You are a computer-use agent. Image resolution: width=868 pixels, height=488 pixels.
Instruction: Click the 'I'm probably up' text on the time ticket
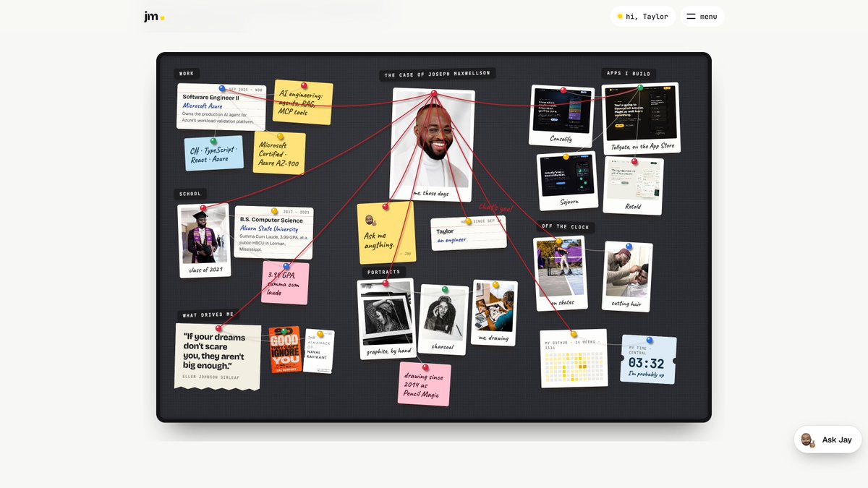click(x=646, y=374)
